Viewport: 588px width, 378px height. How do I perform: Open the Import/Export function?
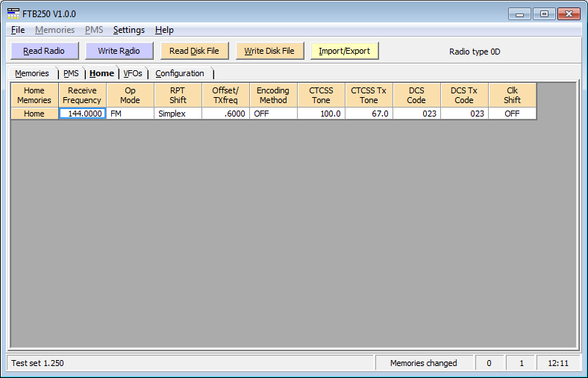pyautogui.click(x=344, y=51)
